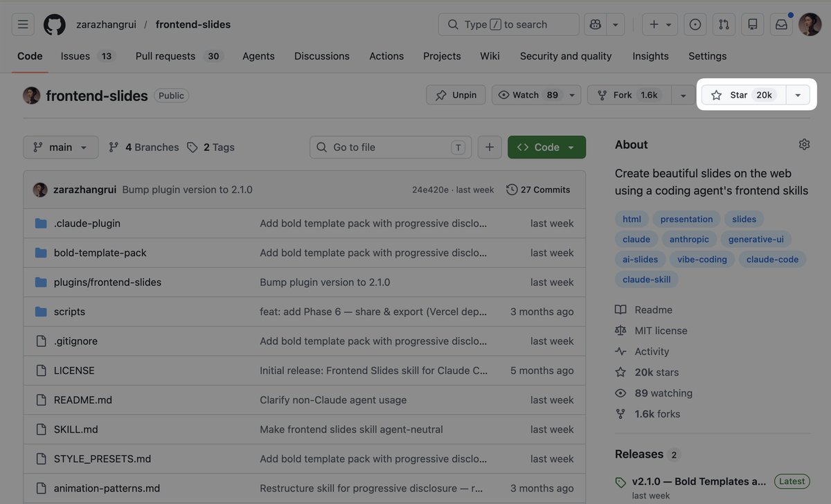Open plugins/frontend-slides folder
Image resolution: width=831 pixels, height=504 pixels.
point(107,282)
